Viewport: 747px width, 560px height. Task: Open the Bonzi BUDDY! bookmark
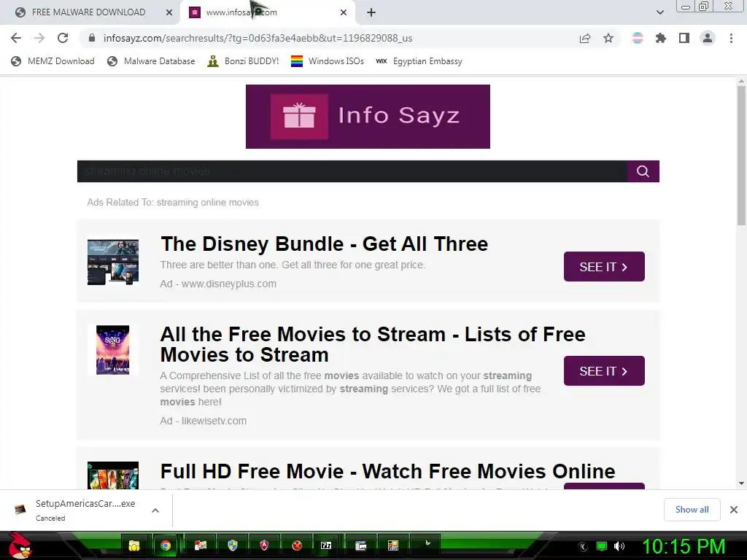click(243, 61)
